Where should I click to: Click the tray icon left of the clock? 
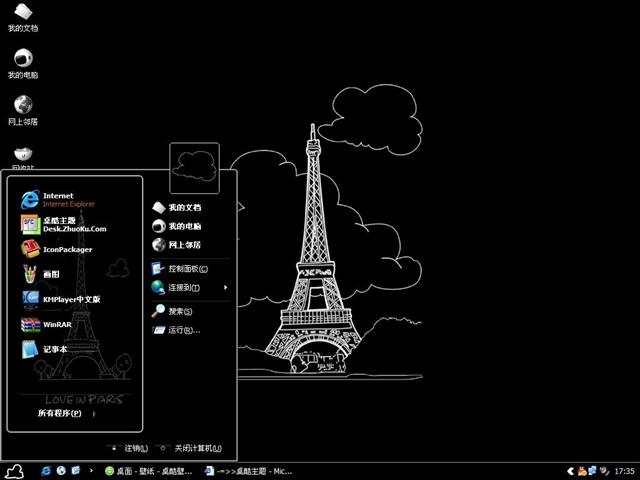coord(604,471)
